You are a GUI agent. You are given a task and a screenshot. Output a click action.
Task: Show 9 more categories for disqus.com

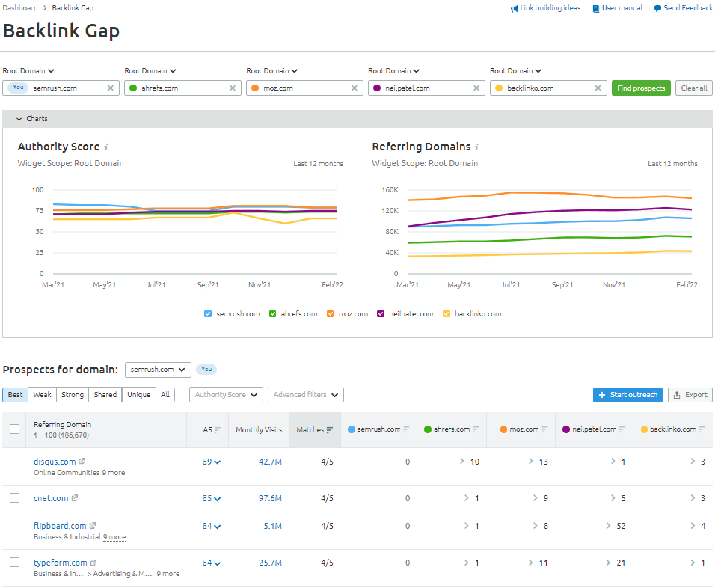coord(114,473)
